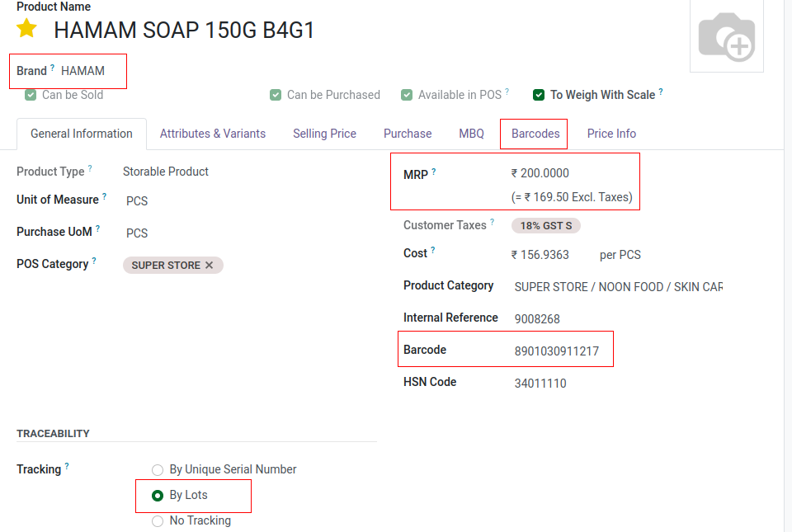The width and height of the screenshot is (792, 532).
Task: Open the General Information tab
Action: point(82,134)
